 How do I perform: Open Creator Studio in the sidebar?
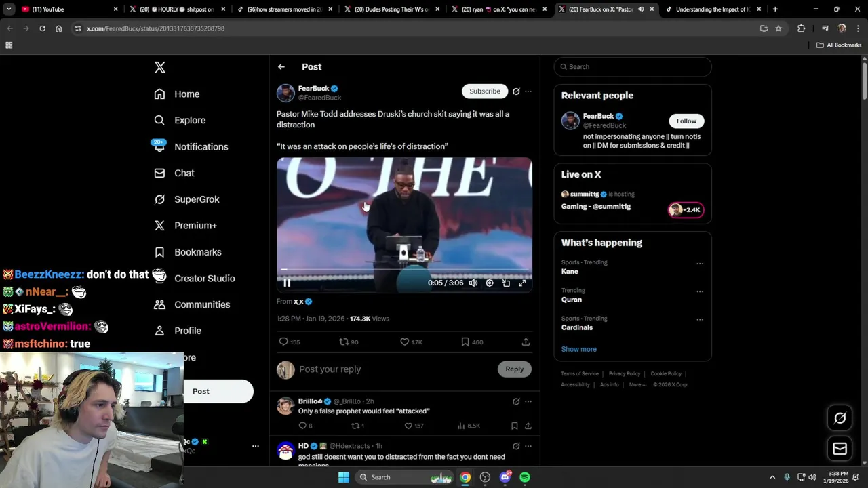pyautogui.click(x=194, y=279)
